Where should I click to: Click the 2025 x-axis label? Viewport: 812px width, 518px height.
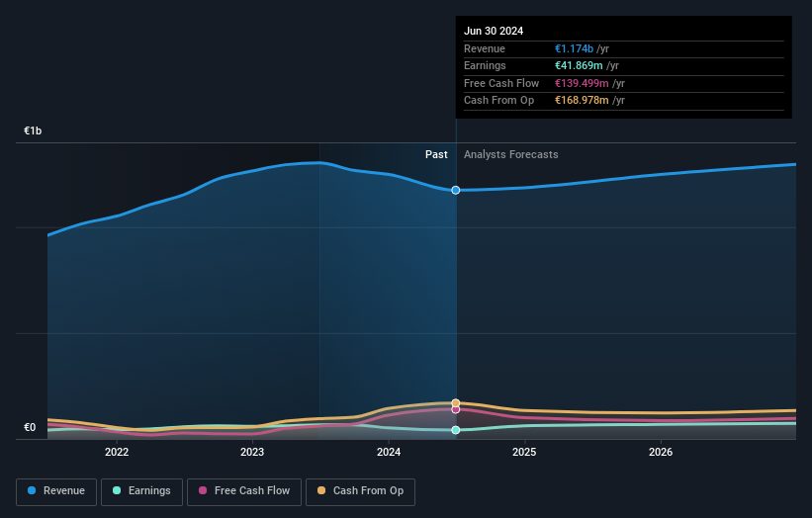pyautogui.click(x=524, y=452)
